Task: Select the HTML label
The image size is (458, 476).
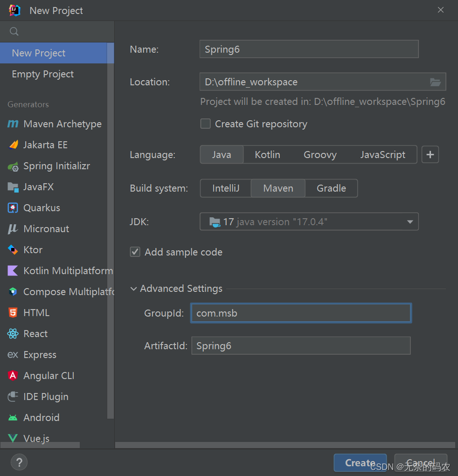Action: [36, 313]
